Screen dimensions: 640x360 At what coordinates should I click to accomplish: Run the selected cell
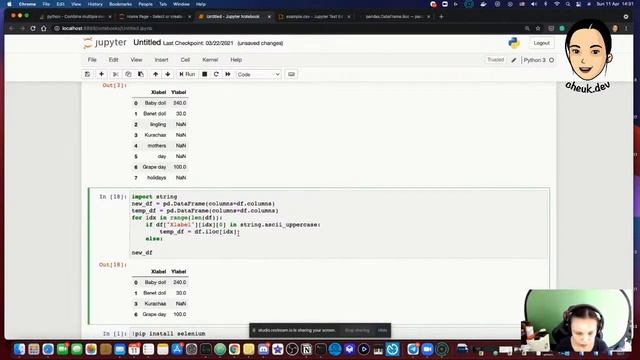point(187,74)
